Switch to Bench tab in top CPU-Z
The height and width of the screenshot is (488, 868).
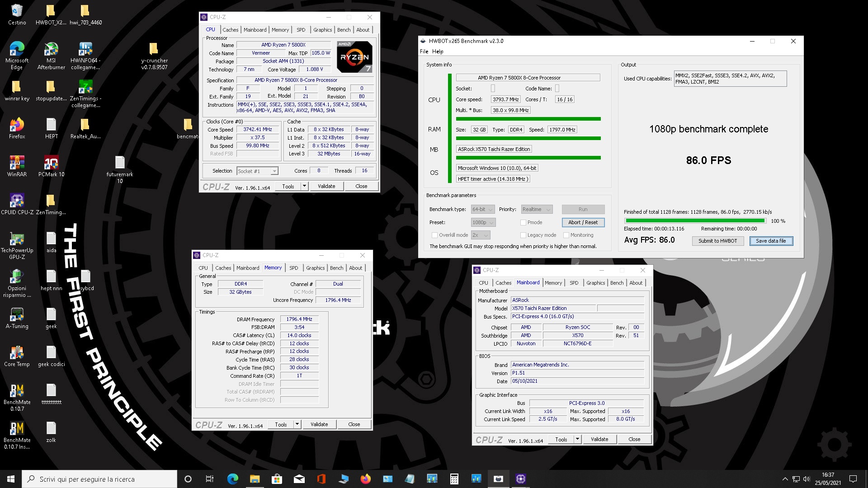tap(344, 30)
